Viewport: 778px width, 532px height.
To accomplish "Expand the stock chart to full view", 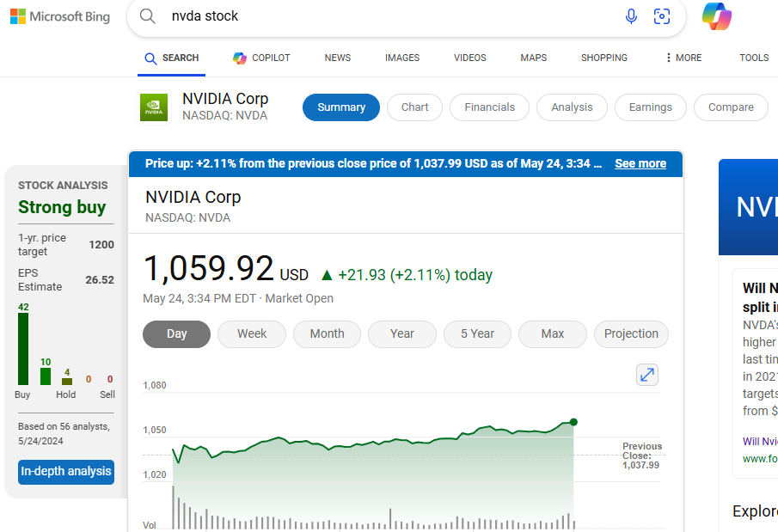I will [x=646, y=375].
